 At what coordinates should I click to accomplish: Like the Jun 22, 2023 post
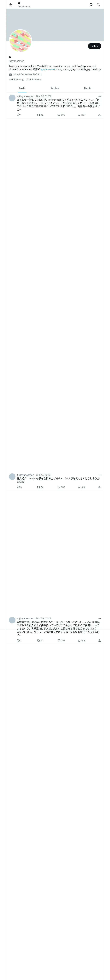pos(61,487)
